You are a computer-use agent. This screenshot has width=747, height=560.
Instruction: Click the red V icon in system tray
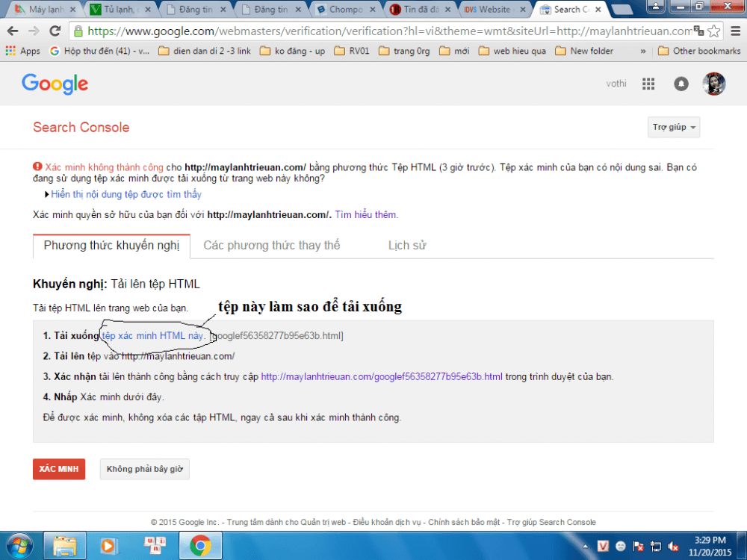coord(603,547)
